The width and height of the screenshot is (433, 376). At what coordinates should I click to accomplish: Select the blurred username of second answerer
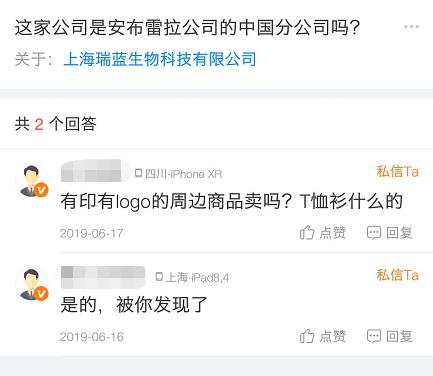103,277
